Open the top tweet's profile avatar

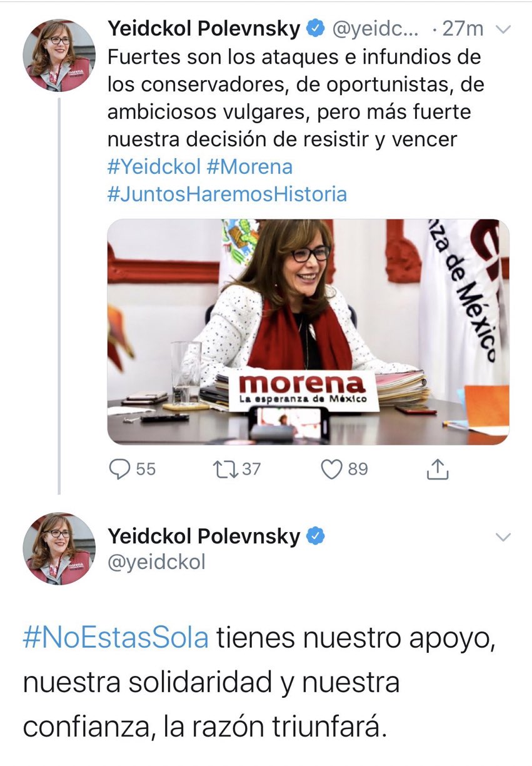pos(59,55)
